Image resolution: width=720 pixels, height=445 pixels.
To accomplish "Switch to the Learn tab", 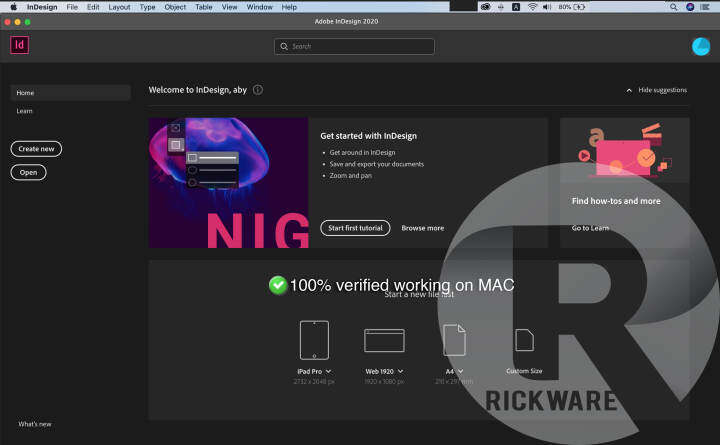I will coord(24,111).
